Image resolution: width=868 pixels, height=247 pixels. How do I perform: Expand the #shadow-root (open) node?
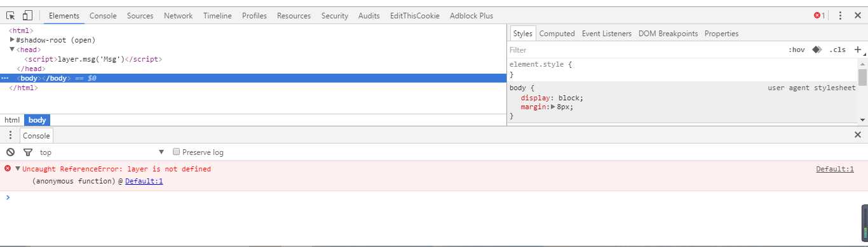(x=13, y=40)
